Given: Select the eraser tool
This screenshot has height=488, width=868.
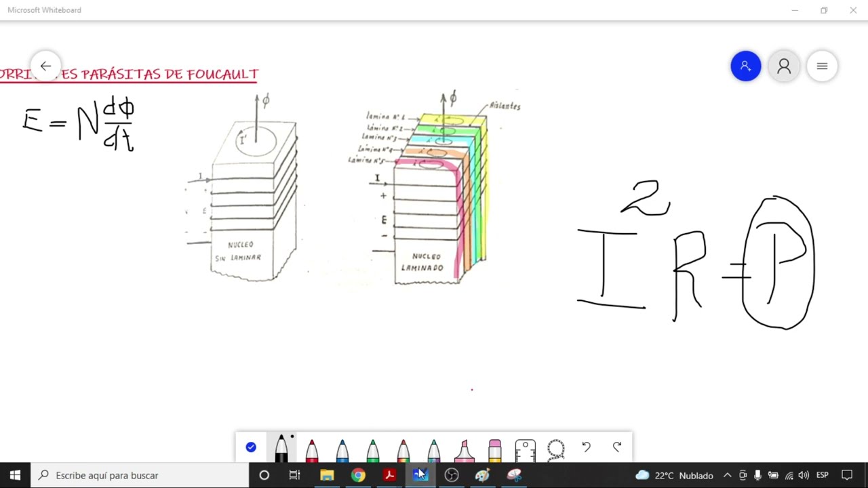Looking at the screenshot, I should [x=495, y=450].
